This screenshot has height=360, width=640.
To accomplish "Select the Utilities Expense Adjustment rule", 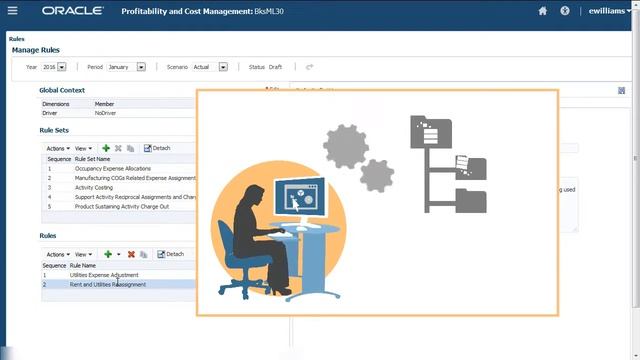I will click(118, 275).
